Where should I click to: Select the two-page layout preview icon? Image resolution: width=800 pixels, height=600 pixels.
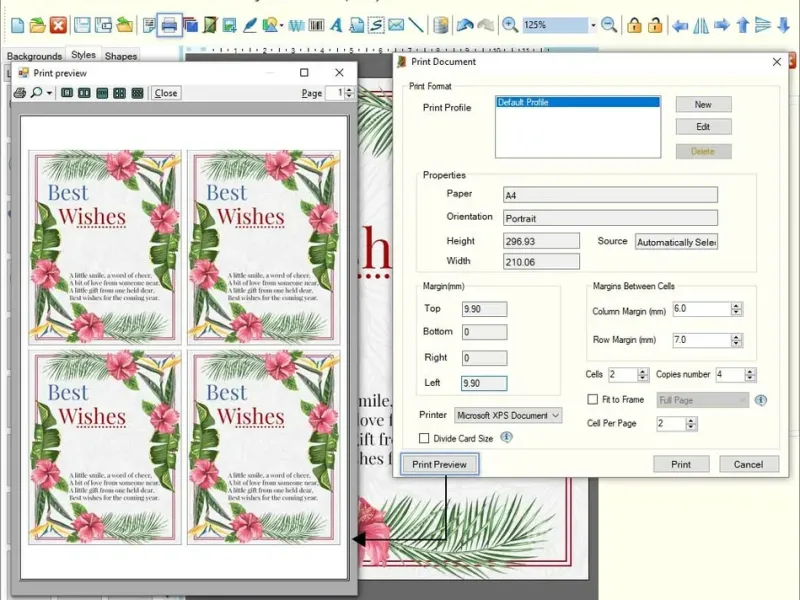[84, 93]
